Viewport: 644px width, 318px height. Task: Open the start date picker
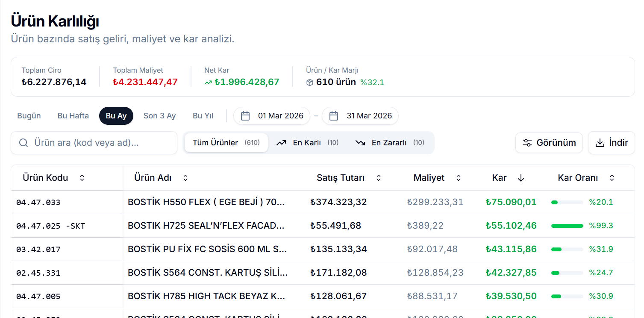pyautogui.click(x=272, y=116)
